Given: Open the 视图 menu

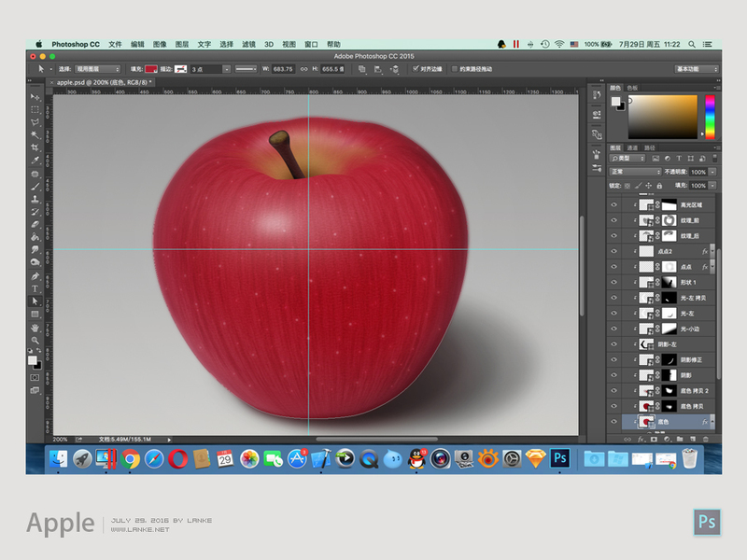Looking at the screenshot, I should (x=289, y=44).
